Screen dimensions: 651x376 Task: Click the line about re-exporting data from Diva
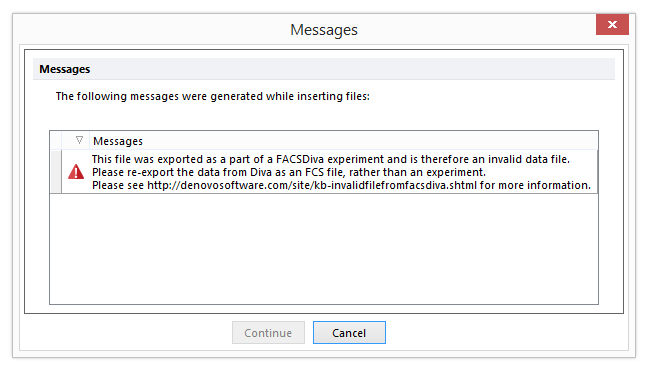pos(289,172)
